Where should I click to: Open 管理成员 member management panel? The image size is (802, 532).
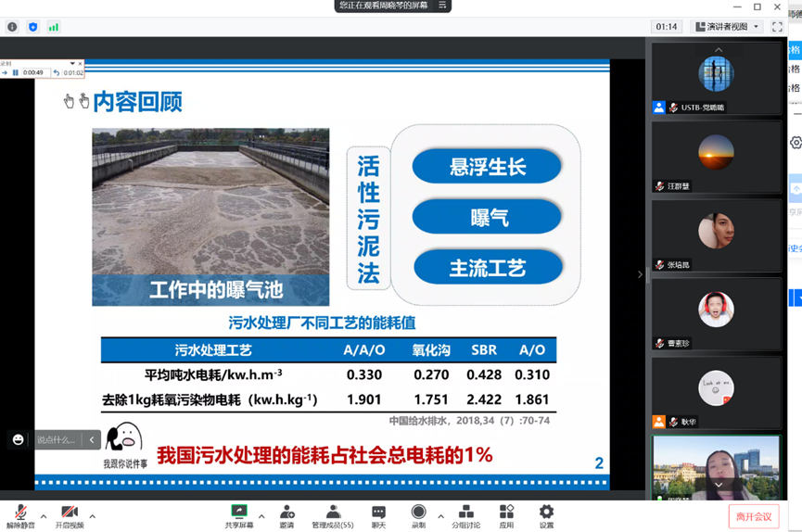(x=333, y=515)
